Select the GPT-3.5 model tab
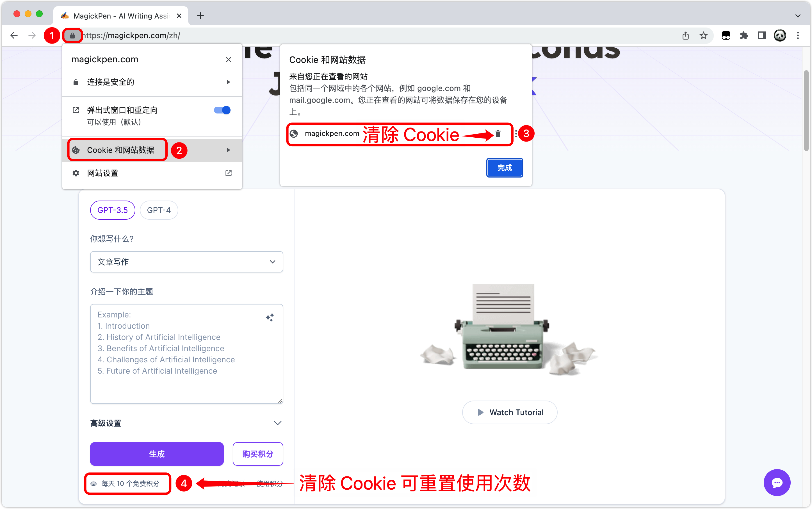 click(x=112, y=210)
